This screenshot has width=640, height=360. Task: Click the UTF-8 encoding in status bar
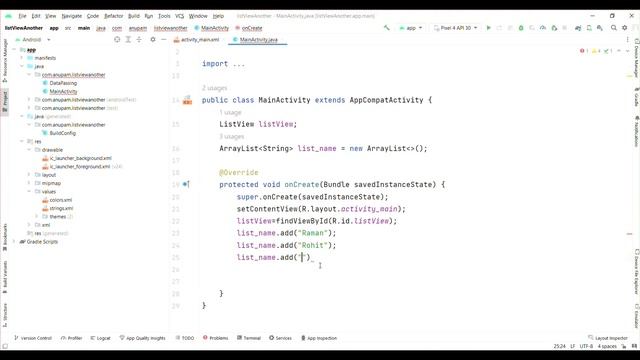pos(586,346)
